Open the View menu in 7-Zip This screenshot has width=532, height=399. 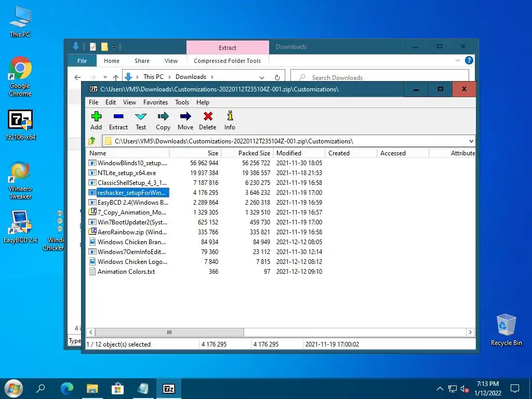pos(129,102)
